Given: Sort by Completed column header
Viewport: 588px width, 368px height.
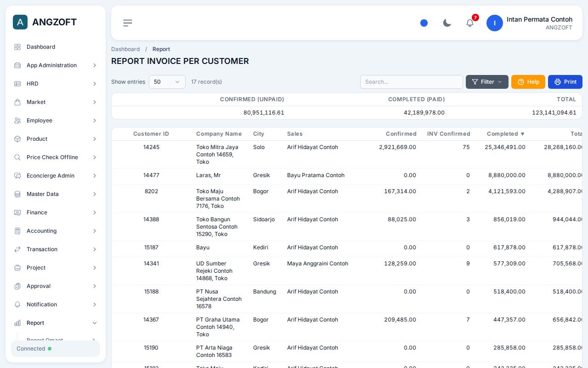Looking at the screenshot, I should pos(505,134).
